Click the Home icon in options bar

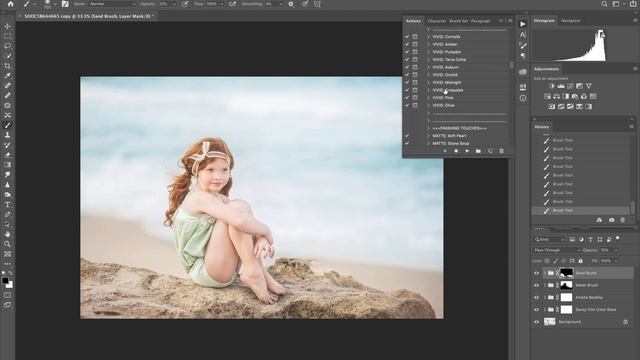coord(11,4)
